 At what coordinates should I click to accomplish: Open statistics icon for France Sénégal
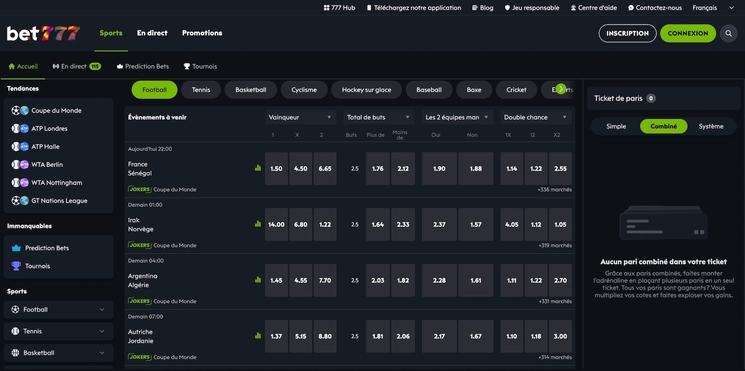(x=258, y=168)
